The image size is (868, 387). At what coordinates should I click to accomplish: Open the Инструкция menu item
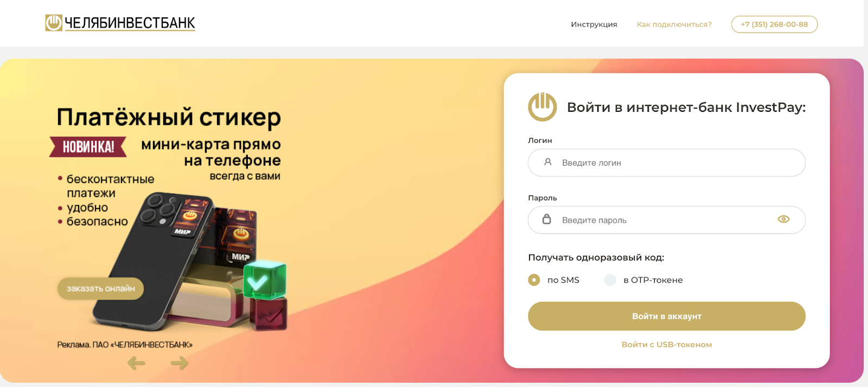coord(594,24)
